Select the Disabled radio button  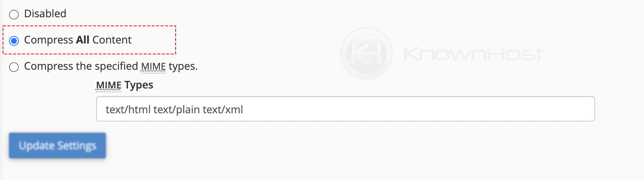pyautogui.click(x=14, y=15)
